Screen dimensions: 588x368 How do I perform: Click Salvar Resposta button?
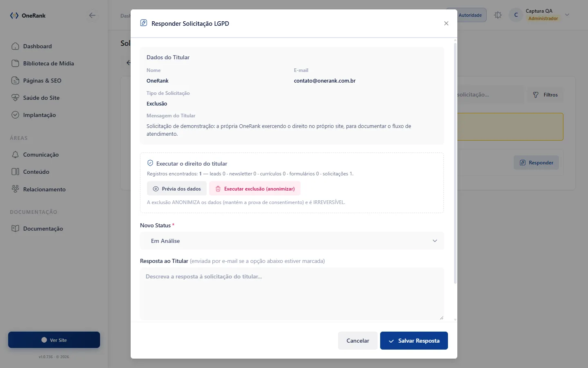414,341
